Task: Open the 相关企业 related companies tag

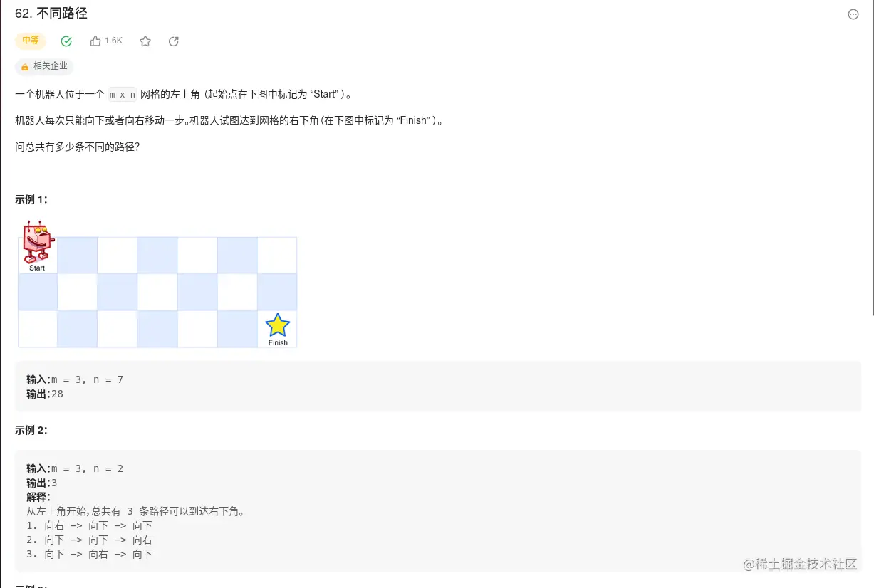Action: [44, 66]
